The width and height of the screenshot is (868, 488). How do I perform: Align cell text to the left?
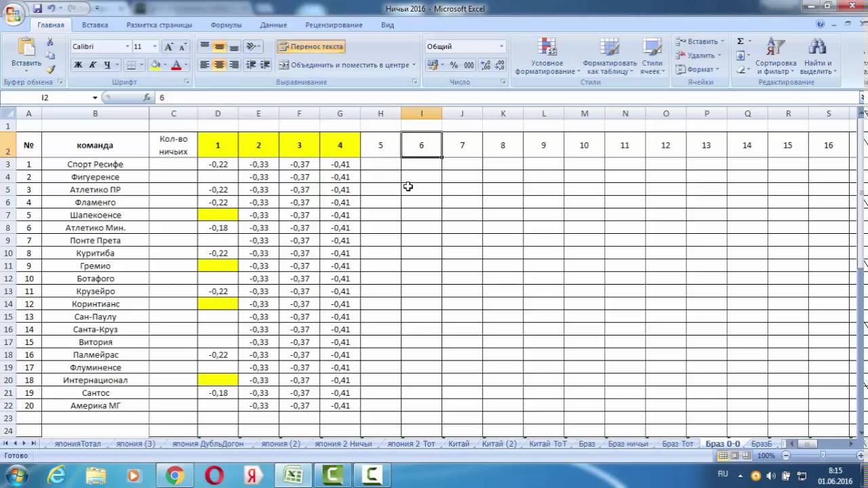point(204,65)
